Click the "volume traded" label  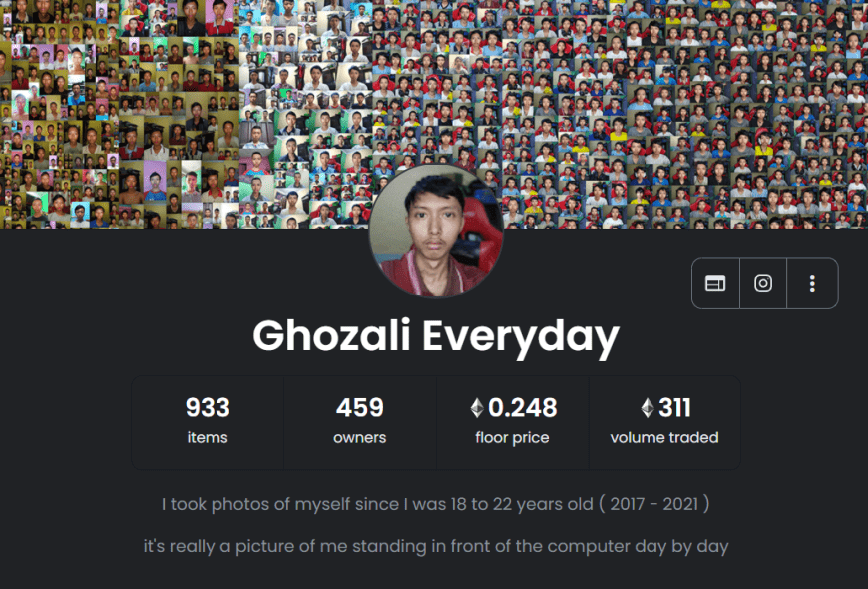(664, 437)
